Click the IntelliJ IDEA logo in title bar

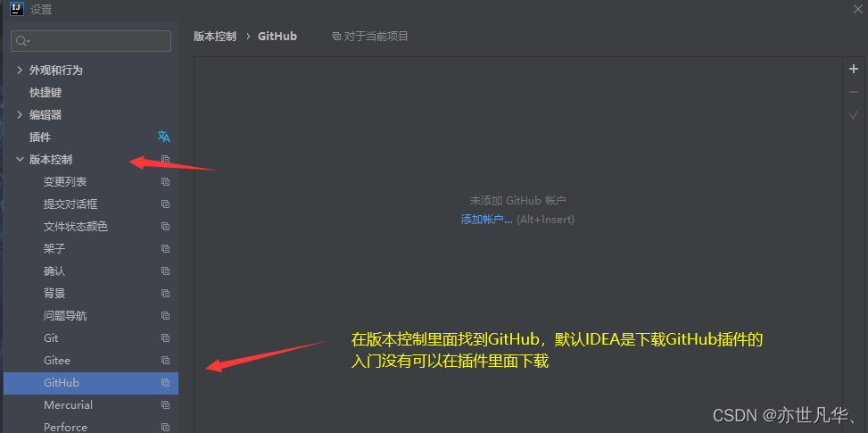17,9
